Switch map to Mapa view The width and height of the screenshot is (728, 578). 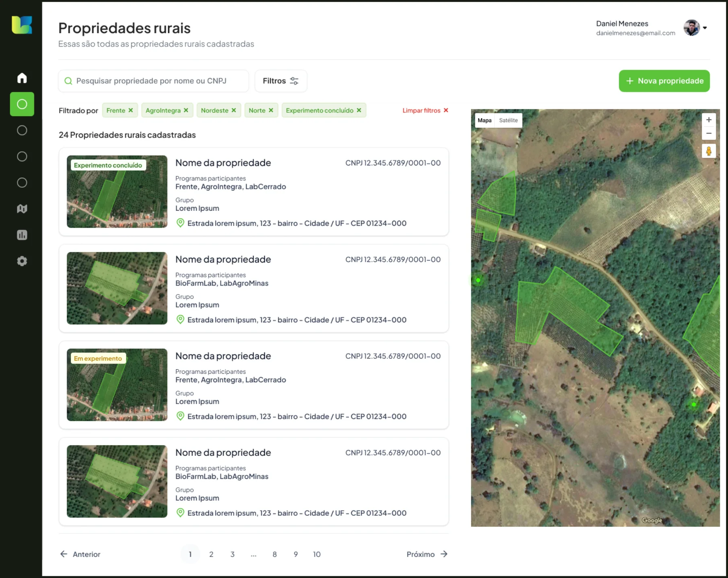(485, 120)
